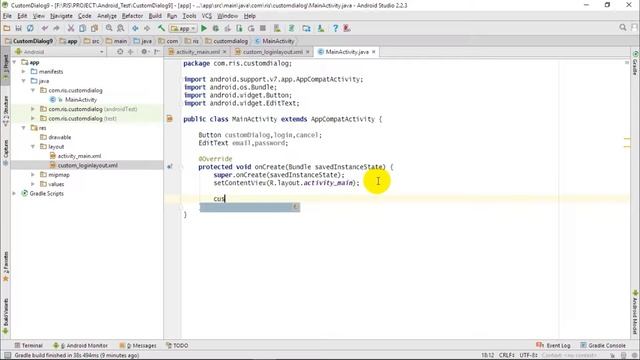Viewport: 640px width, 360px height.
Task: Open the Gradle Console
Action: point(603,345)
